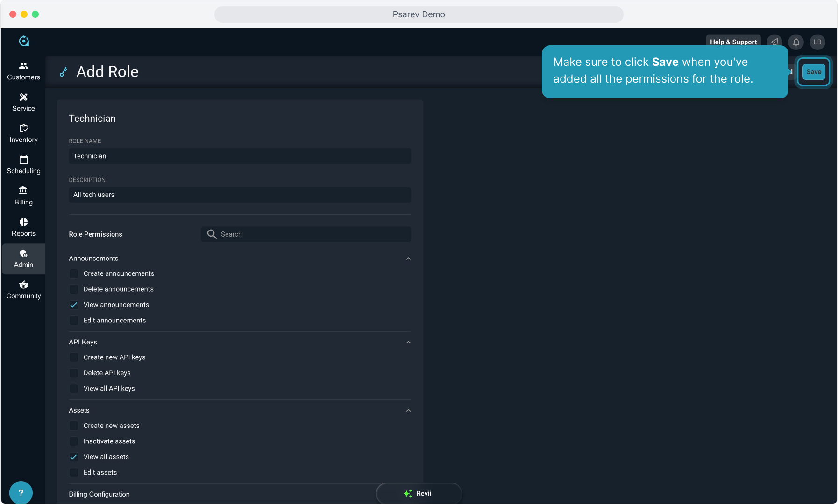This screenshot has height=504, width=838.
Task: Open Help & Support
Action: tap(733, 42)
